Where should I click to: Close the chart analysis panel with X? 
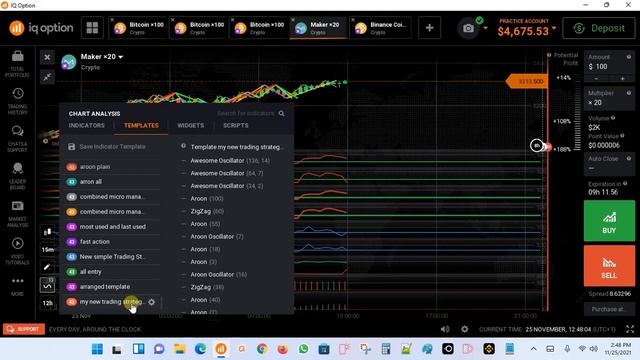pyautogui.click(x=47, y=57)
